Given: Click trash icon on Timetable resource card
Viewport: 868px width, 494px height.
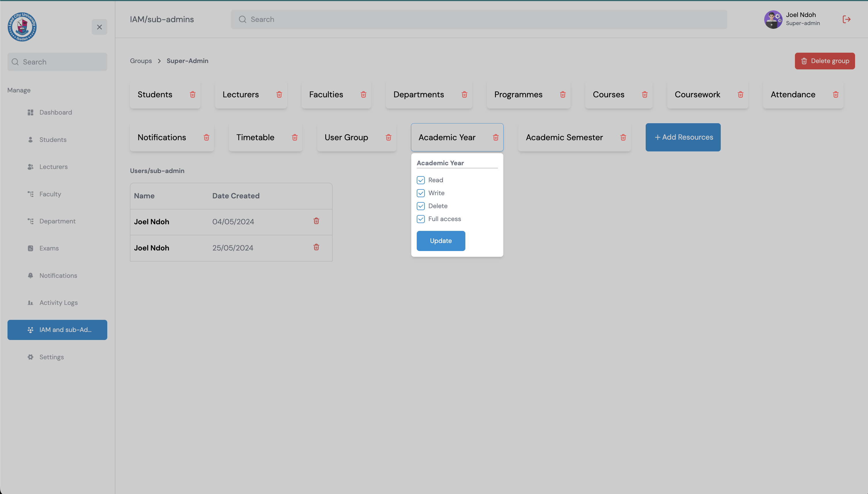Looking at the screenshot, I should pyautogui.click(x=295, y=137).
